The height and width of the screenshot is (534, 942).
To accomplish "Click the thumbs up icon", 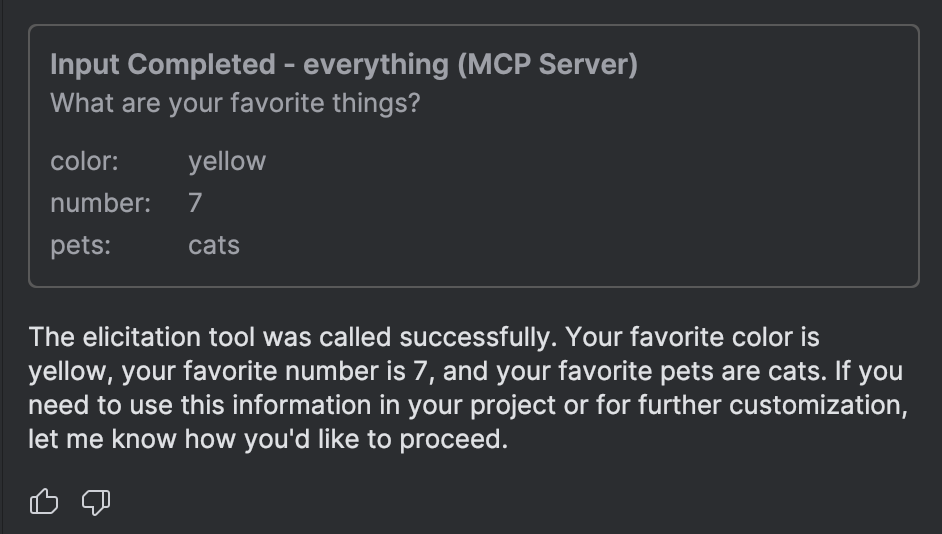I will click(44, 501).
